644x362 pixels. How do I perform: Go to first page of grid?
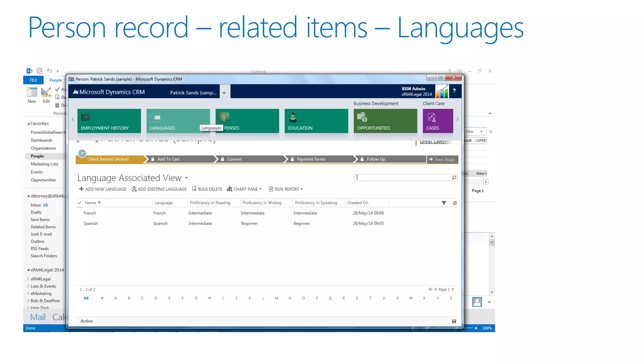430,289
